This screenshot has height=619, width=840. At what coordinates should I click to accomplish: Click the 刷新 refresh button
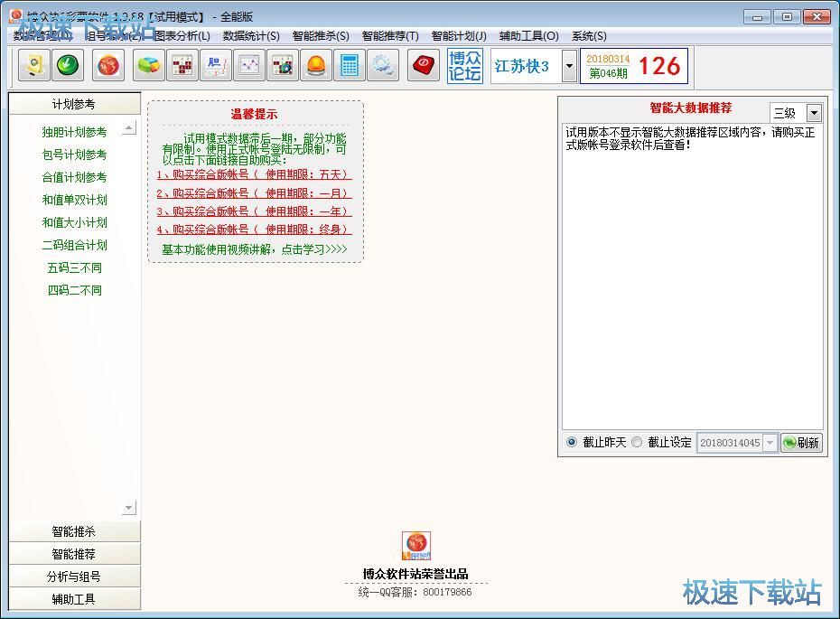(801, 443)
